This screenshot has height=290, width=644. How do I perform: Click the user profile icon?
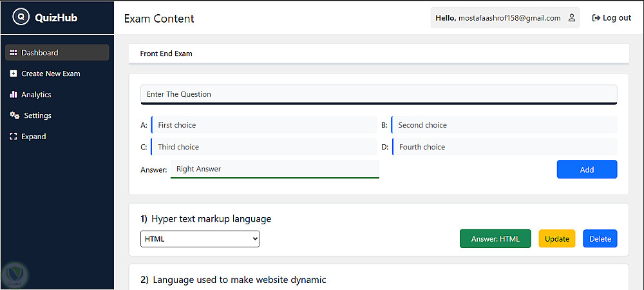(571, 18)
